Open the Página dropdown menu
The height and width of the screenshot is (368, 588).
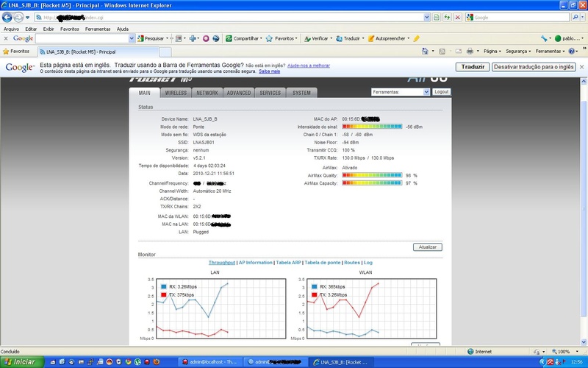492,51
